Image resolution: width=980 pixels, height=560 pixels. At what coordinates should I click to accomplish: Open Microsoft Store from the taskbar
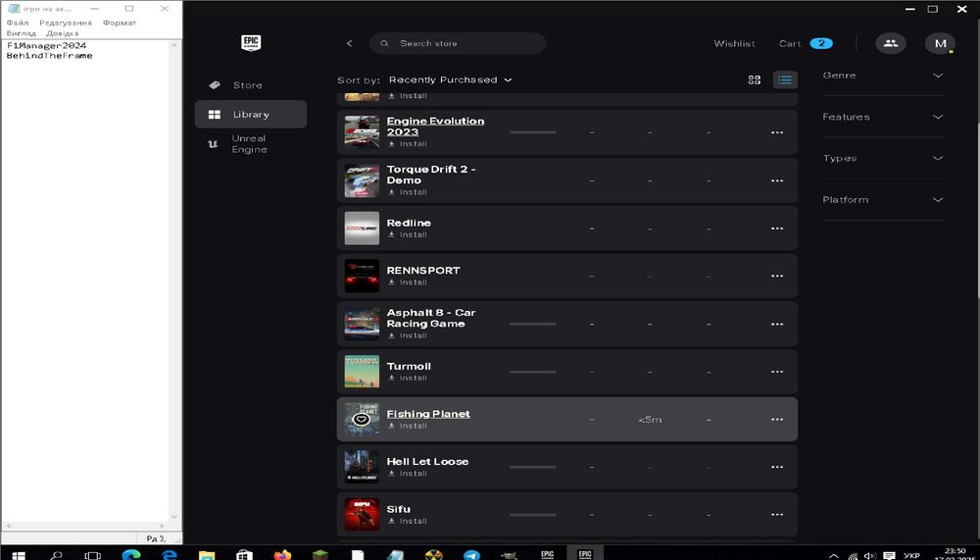[x=244, y=555]
